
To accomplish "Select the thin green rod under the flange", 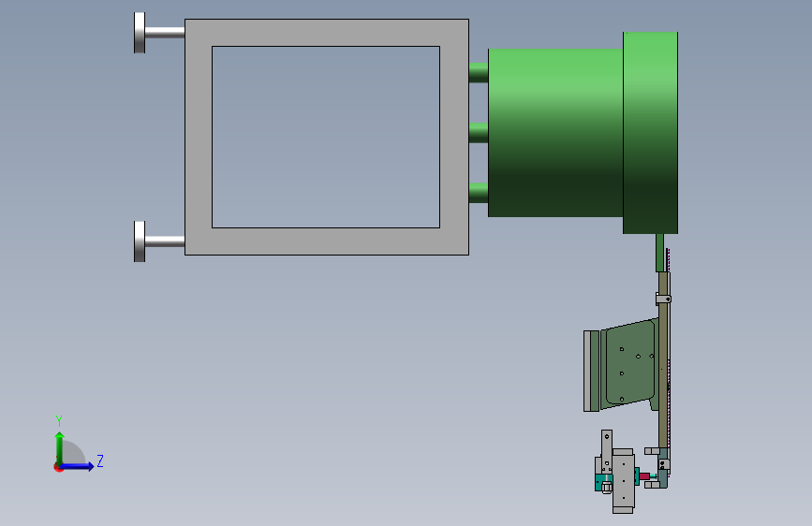I will pyautogui.click(x=659, y=253).
